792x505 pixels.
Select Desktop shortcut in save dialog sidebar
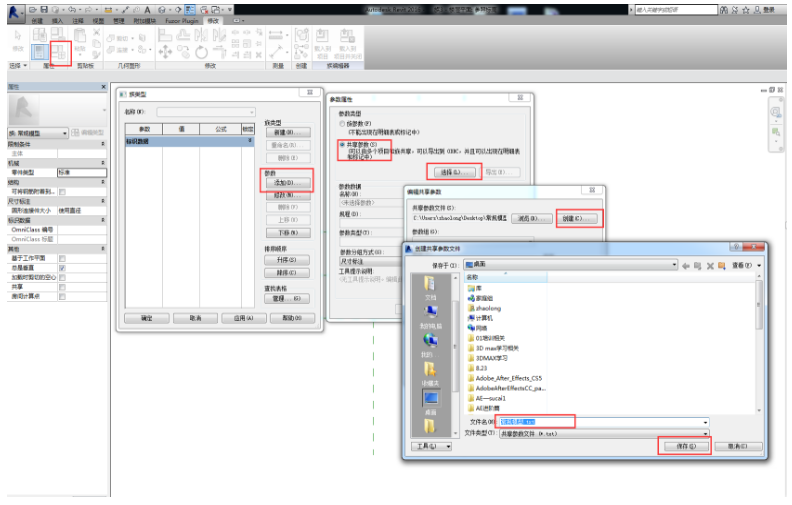pos(431,402)
